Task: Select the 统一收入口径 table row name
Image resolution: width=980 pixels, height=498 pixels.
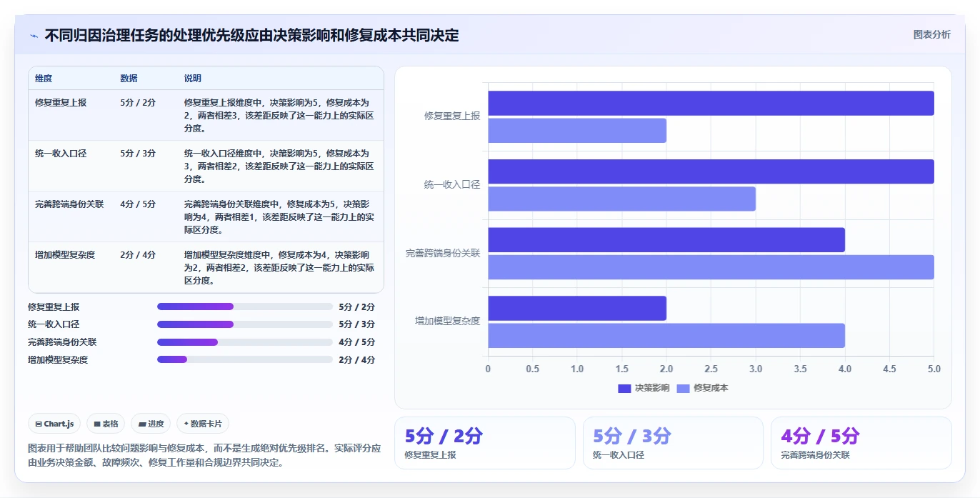Action: tap(61, 153)
